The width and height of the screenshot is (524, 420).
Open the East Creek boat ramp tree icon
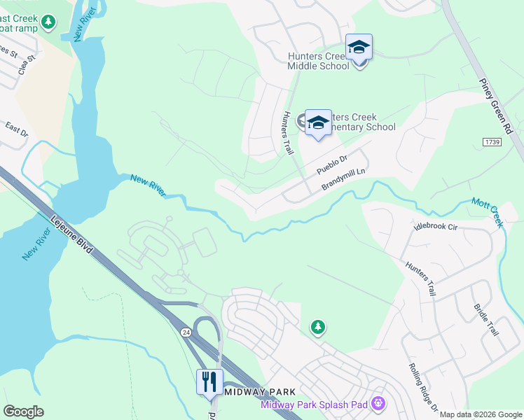coord(48,22)
